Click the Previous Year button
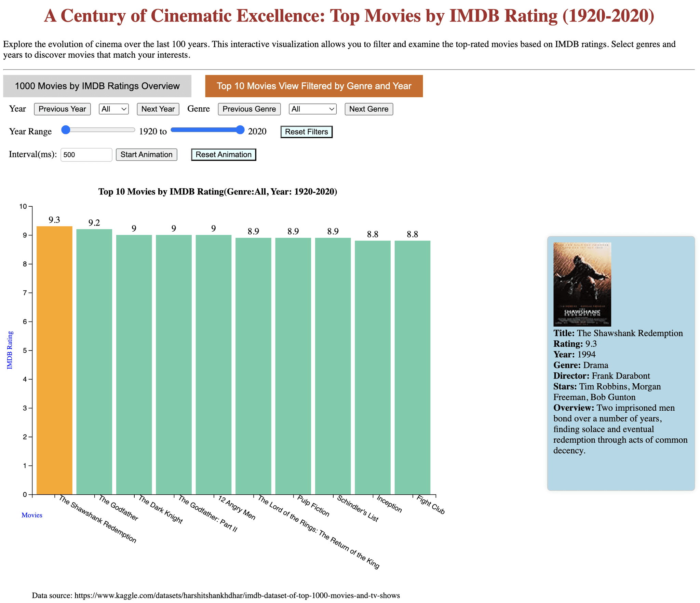This screenshot has width=700, height=603. 62,109
